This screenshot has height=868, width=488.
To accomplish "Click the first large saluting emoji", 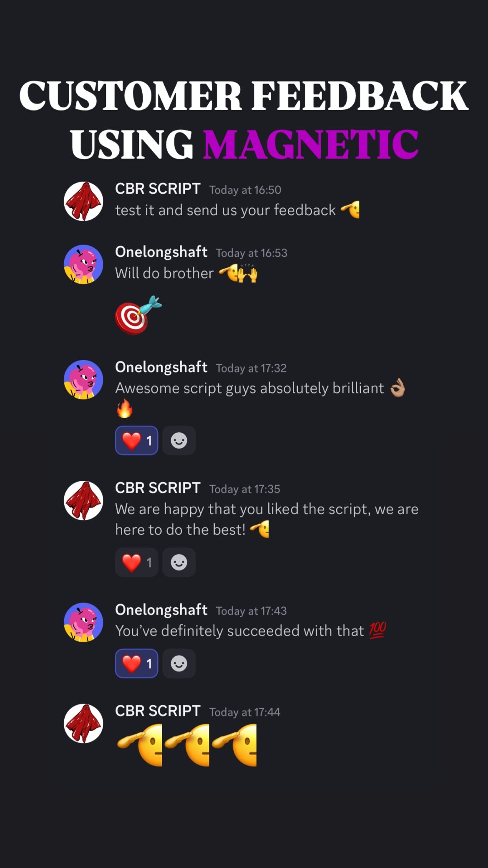I will [x=140, y=745].
